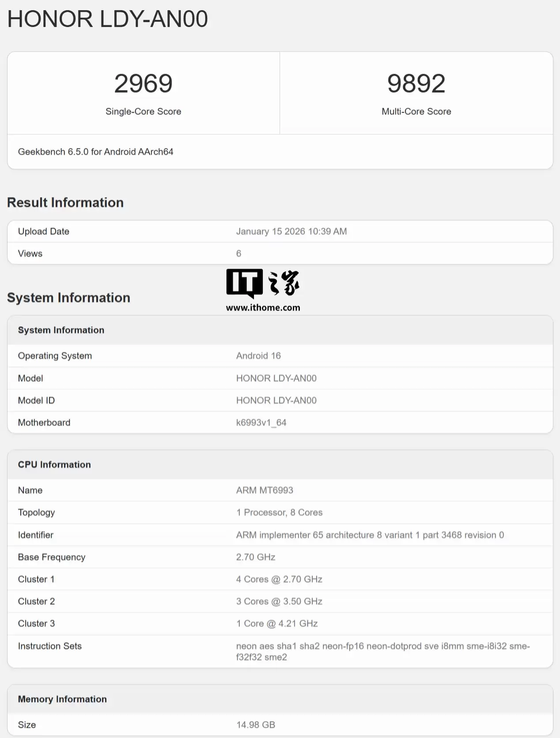Click the Model ID value HONOR LDY-AN00

(x=276, y=400)
